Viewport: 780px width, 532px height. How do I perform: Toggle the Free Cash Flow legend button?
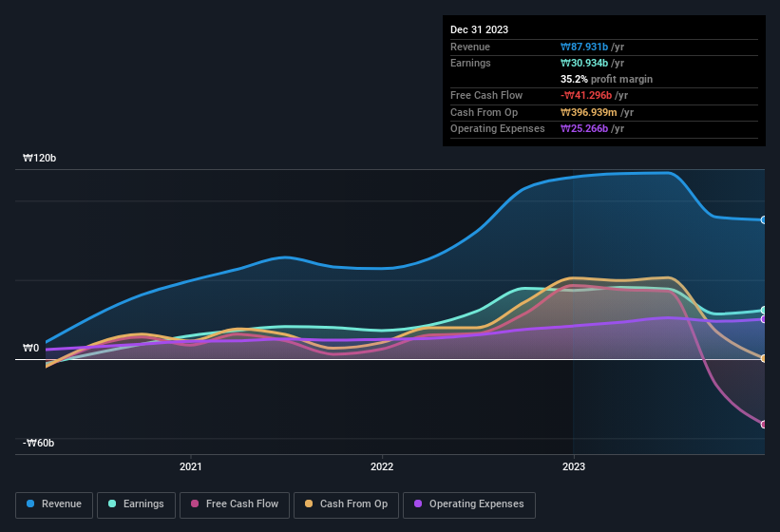click(x=235, y=504)
